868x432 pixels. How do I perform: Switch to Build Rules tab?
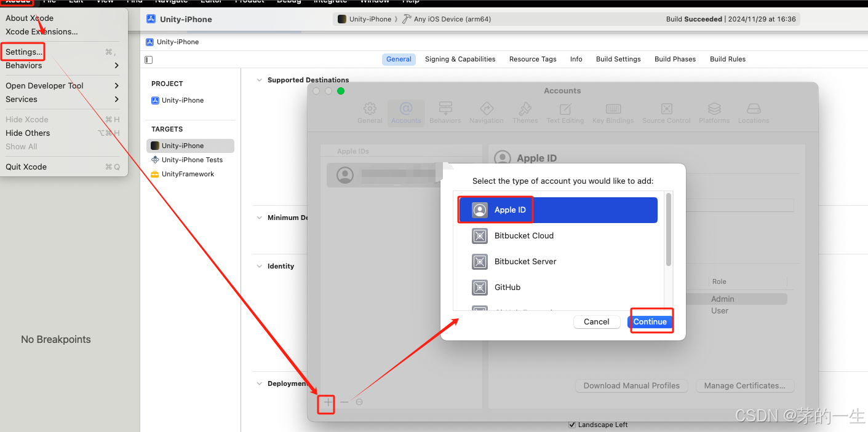pos(728,59)
